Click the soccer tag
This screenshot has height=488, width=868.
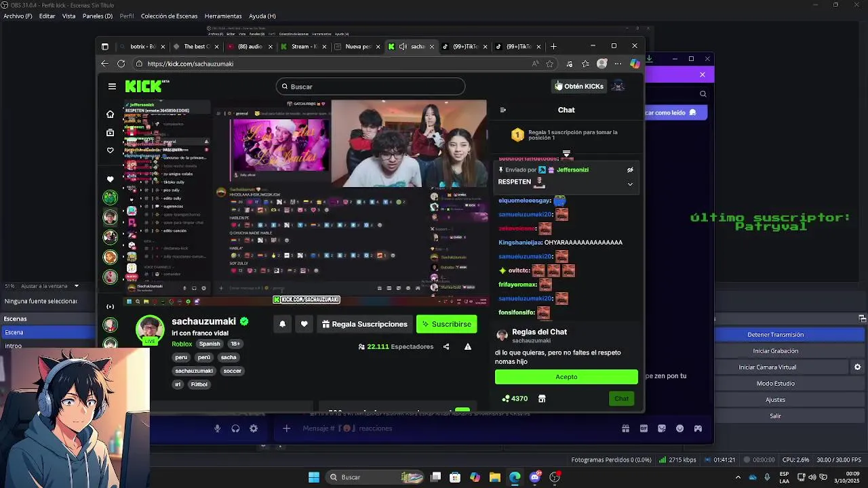click(x=233, y=371)
